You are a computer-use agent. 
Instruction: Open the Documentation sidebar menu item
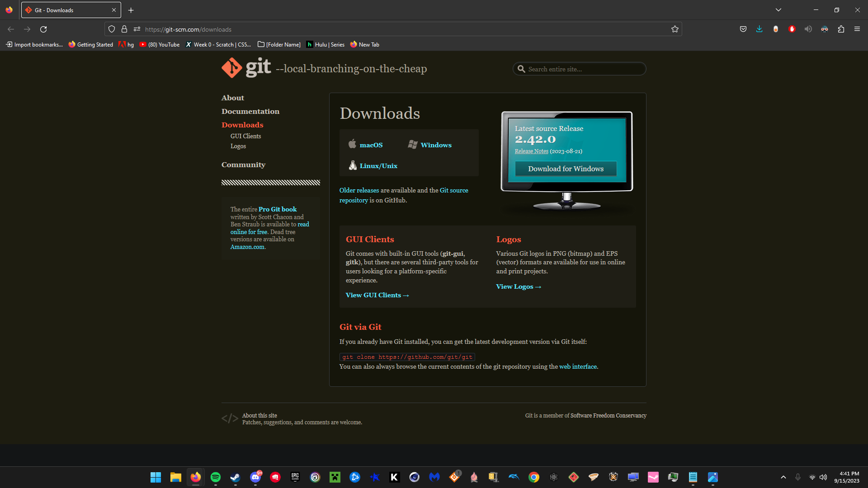[x=250, y=111]
